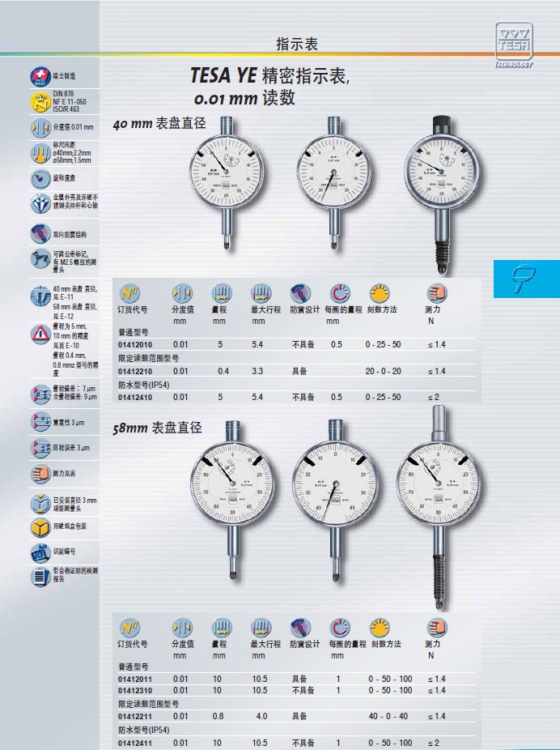Click the hand icon beside 测力见表
Image resolution: width=560 pixels, height=750 pixels.
pyautogui.click(x=40, y=474)
